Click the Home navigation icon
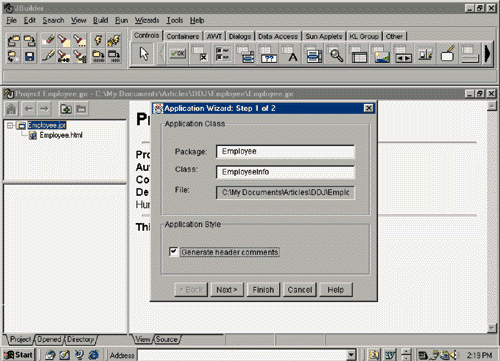The width and height of the screenshot is (500, 361). [11, 109]
